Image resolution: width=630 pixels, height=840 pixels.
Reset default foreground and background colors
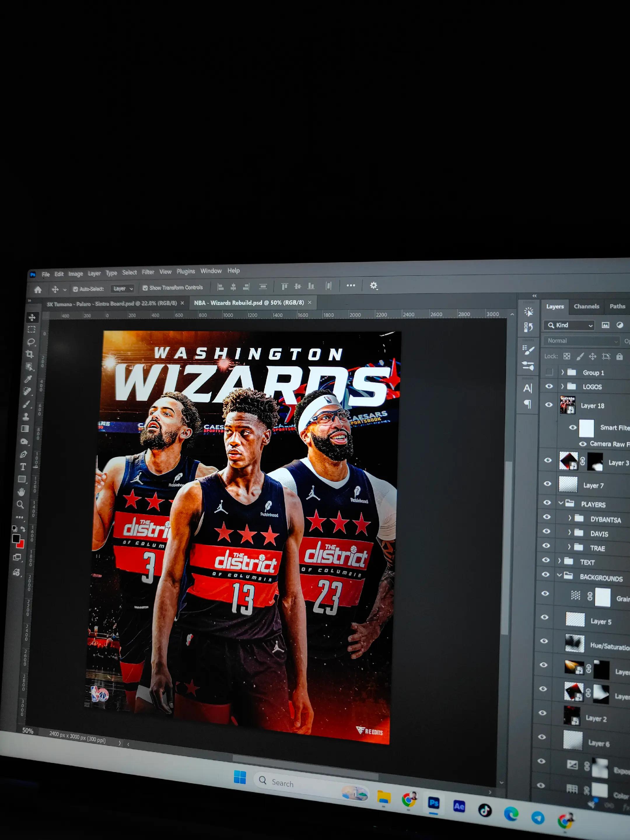point(14,528)
